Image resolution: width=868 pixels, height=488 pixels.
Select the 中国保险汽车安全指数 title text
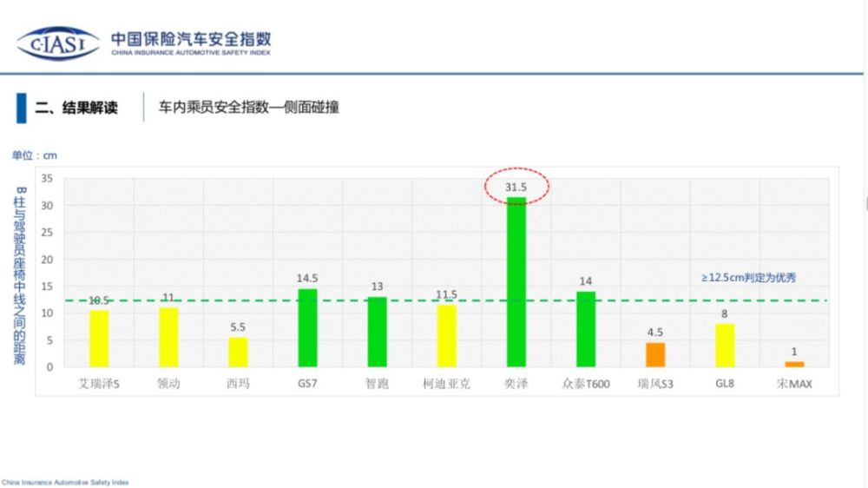coord(191,39)
